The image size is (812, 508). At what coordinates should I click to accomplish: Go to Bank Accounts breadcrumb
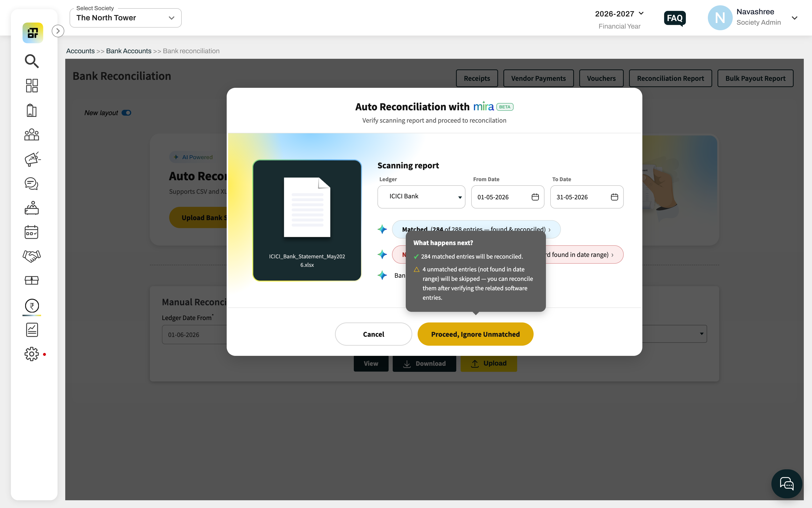[129, 51]
